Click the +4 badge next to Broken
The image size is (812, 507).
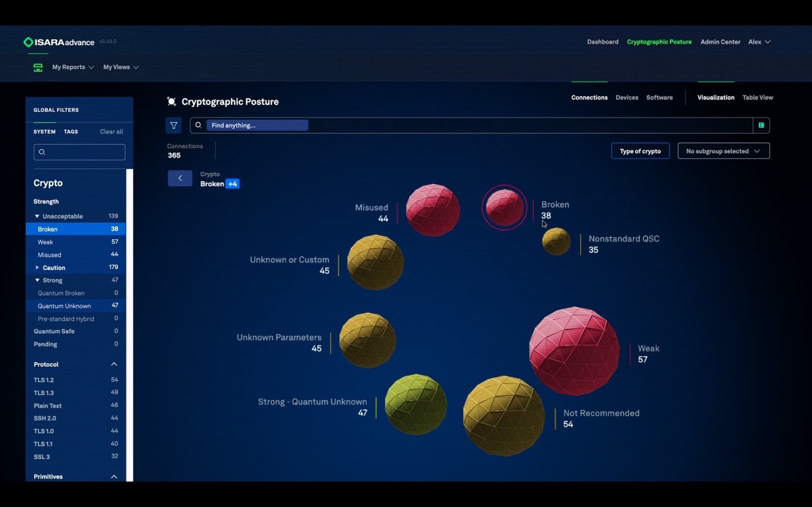tap(232, 183)
